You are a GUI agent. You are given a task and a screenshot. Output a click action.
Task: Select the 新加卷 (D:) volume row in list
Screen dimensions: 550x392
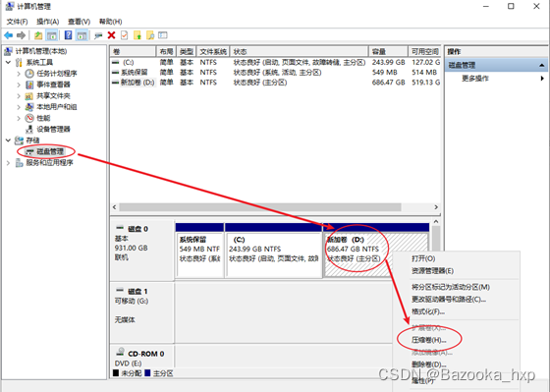pyautogui.click(x=275, y=83)
